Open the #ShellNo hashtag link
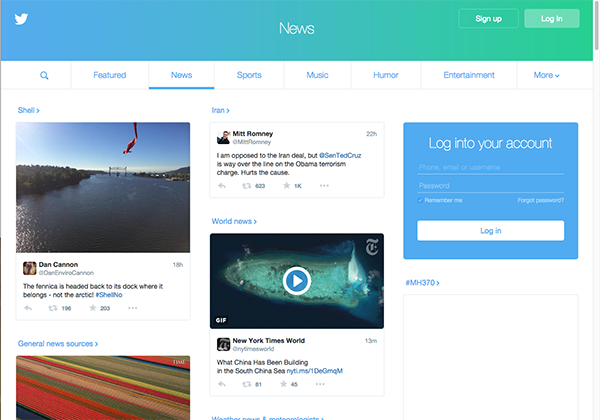Screen dimensions: 600x420 (109, 295)
